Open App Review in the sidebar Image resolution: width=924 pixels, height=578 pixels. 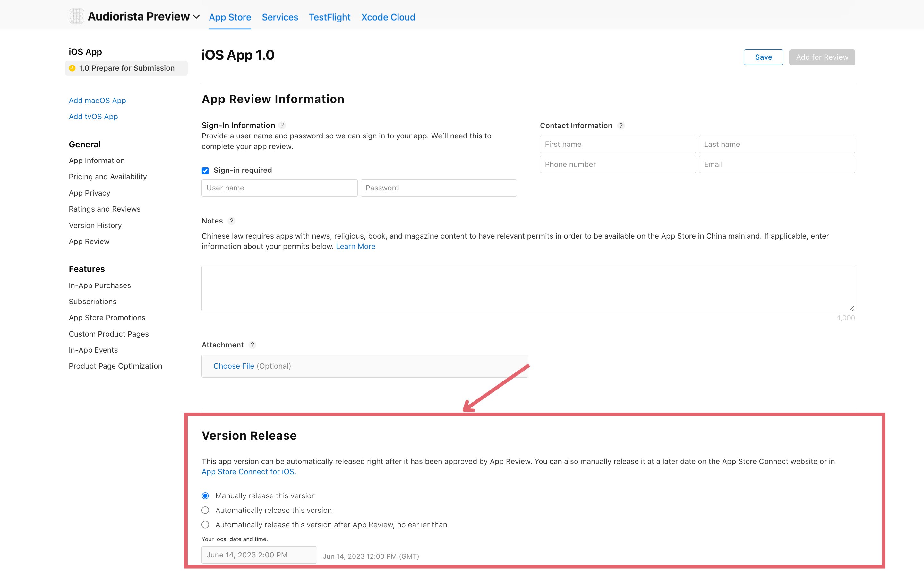[89, 241]
